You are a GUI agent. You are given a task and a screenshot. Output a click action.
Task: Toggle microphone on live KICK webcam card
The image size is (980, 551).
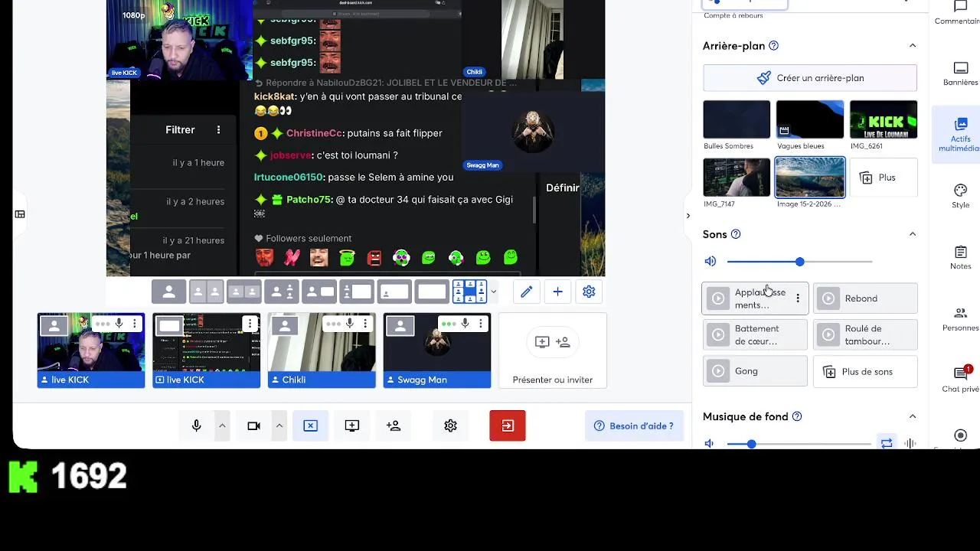tap(119, 324)
